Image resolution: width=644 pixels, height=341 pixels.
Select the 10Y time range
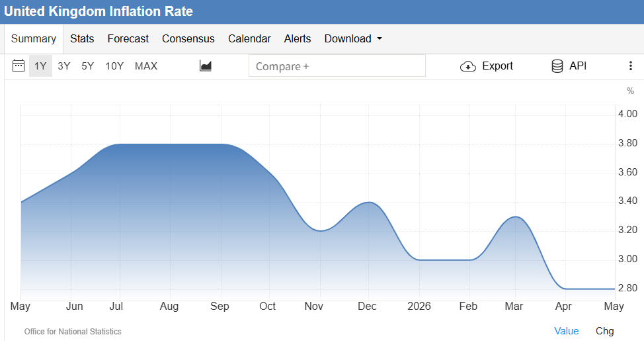point(114,66)
